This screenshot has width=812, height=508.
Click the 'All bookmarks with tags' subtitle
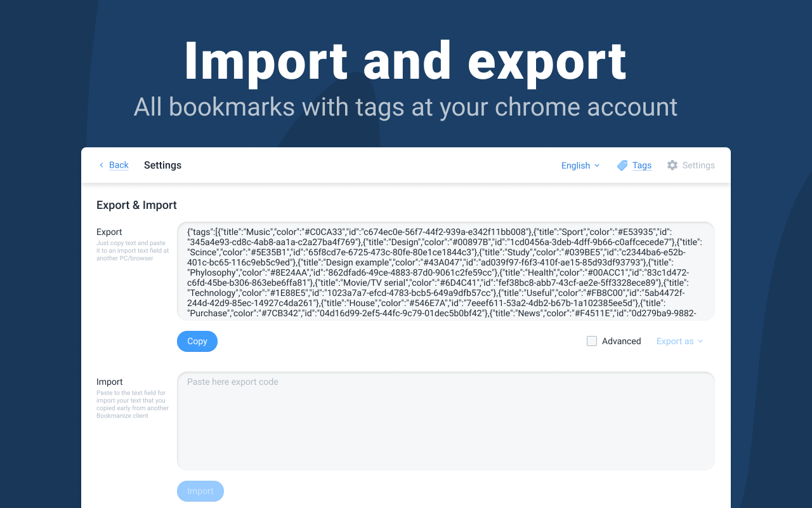coord(405,107)
